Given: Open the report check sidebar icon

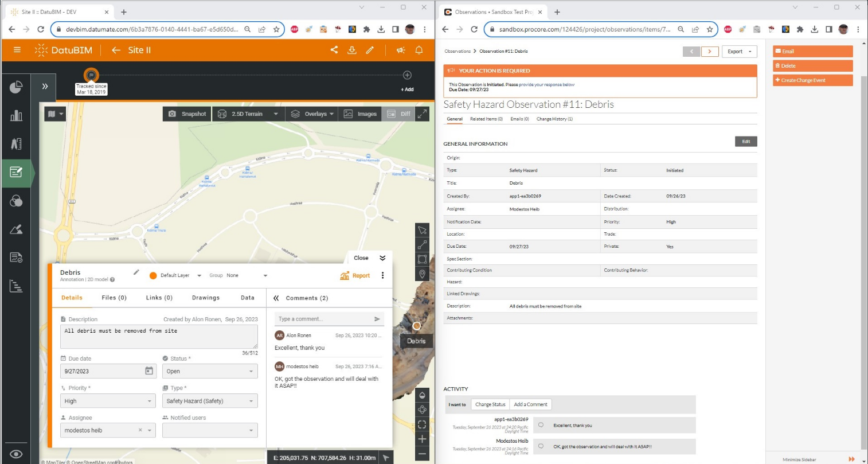Looking at the screenshot, I should pos(16,258).
